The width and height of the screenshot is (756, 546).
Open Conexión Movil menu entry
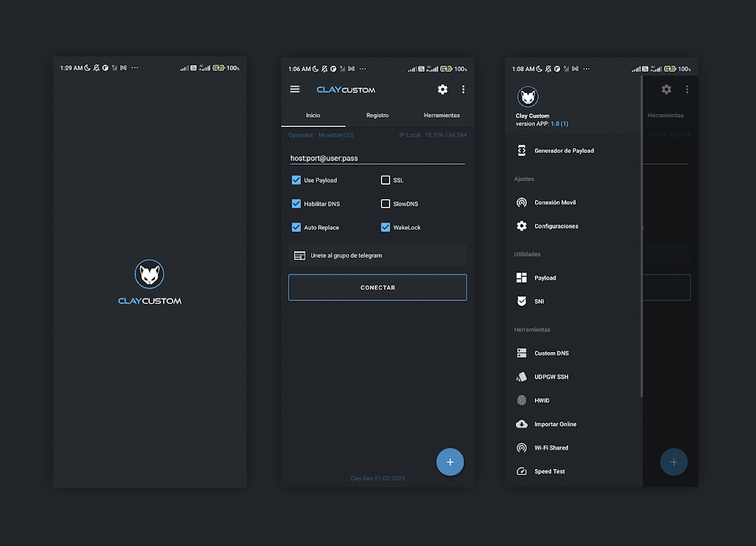574,203
